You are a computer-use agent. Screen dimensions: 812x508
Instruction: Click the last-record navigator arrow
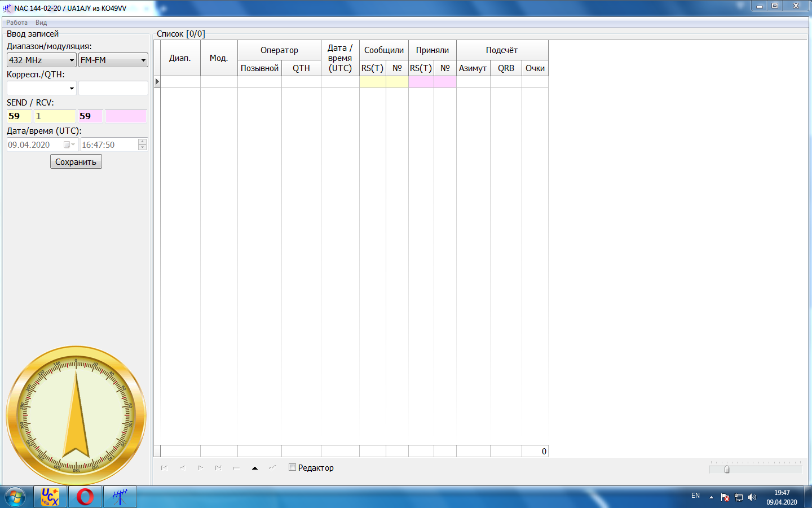[x=218, y=468]
